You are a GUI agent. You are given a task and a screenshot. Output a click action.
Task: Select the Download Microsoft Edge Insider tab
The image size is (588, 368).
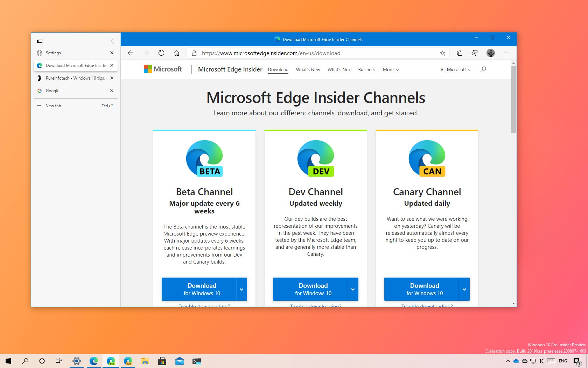(76, 66)
